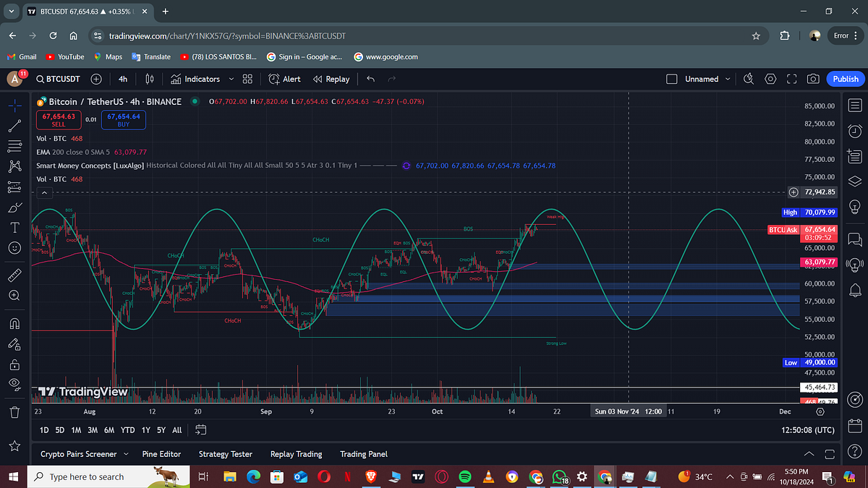Collapse the indicator legend panel

pos(44,192)
